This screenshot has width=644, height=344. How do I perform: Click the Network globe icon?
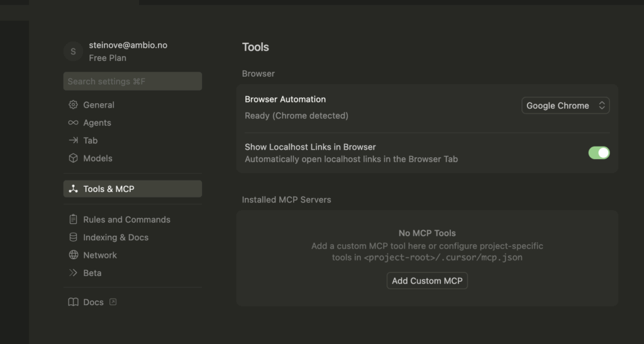[x=73, y=255]
